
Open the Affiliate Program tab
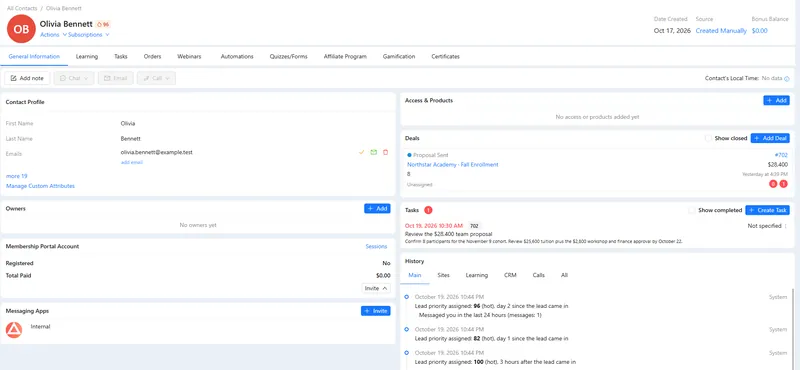[x=345, y=57]
